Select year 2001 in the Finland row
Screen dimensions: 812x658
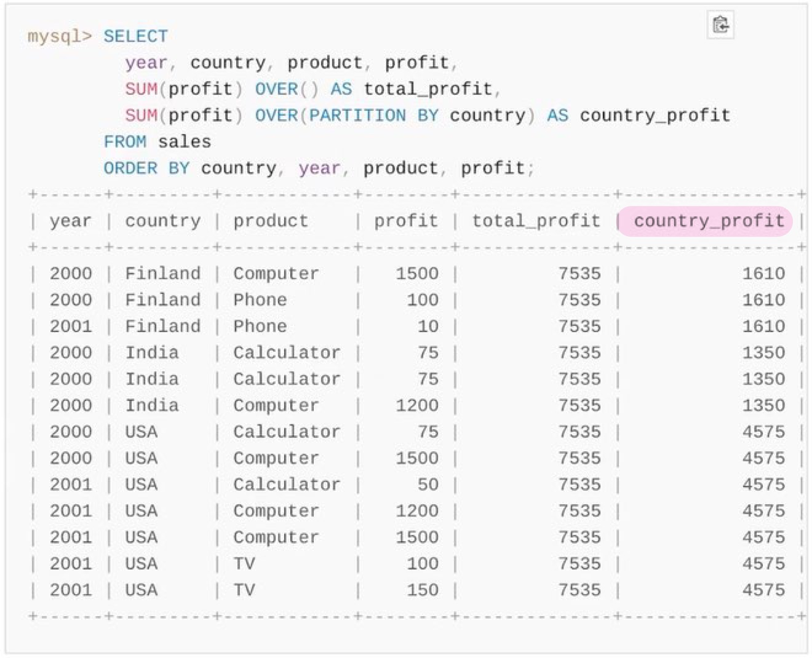pyautogui.click(x=71, y=327)
